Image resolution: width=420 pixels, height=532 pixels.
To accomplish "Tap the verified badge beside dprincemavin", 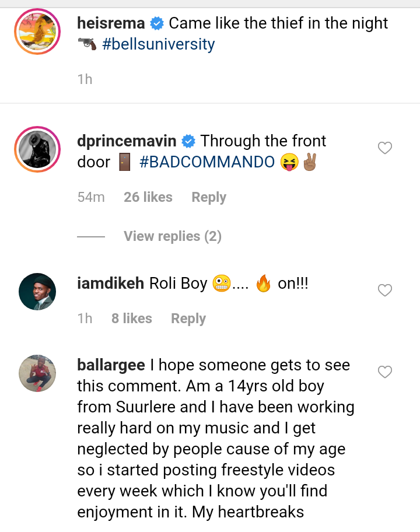I will point(188,142).
